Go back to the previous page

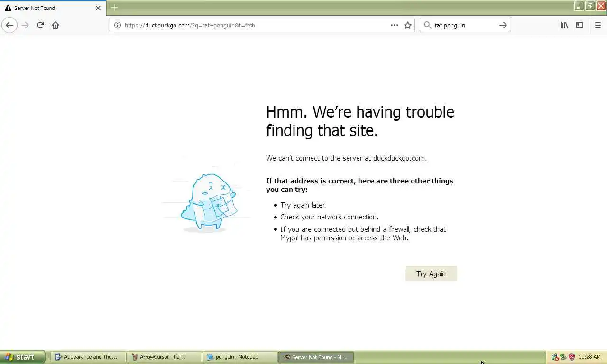coord(9,25)
